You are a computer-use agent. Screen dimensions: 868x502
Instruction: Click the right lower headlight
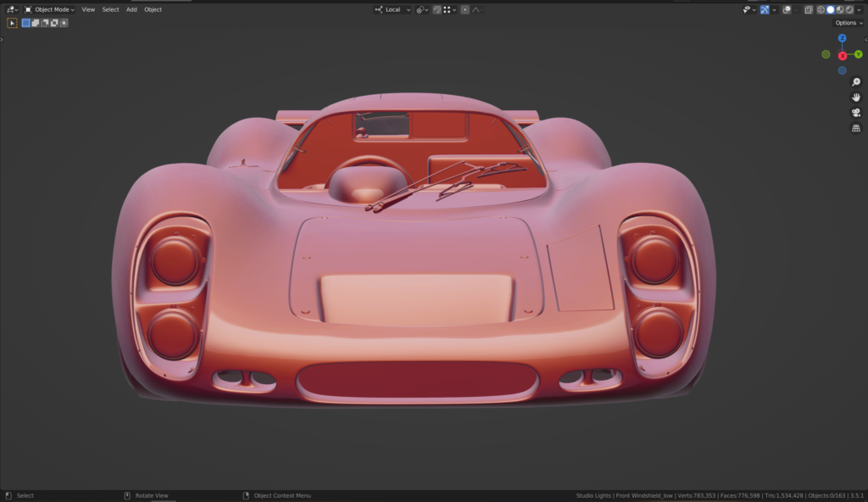pyautogui.click(x=658, y=332)
